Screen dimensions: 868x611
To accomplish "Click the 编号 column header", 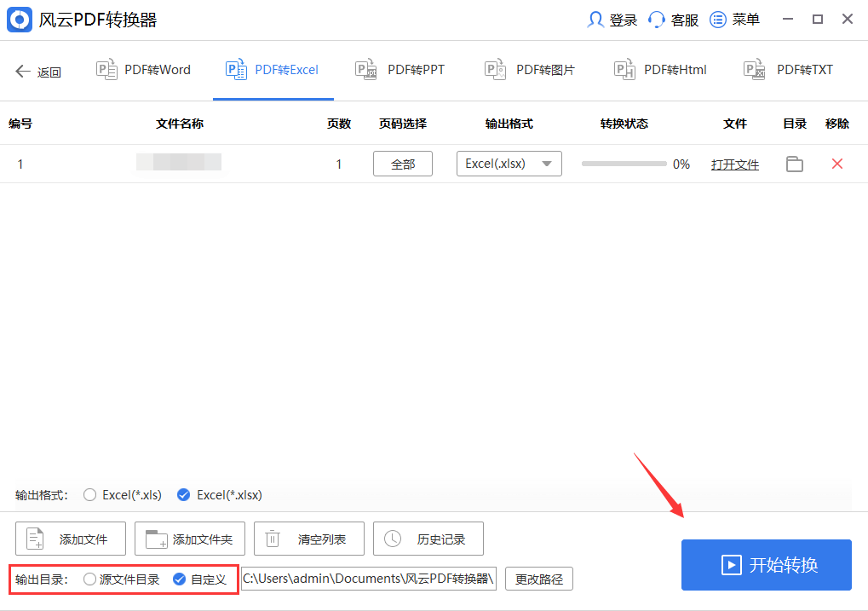I will (20, 124).
